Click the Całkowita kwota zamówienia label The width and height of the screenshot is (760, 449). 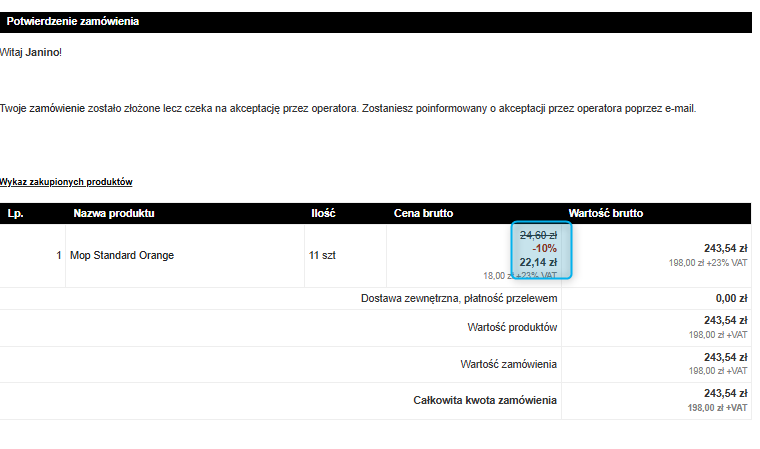(485, 401)
